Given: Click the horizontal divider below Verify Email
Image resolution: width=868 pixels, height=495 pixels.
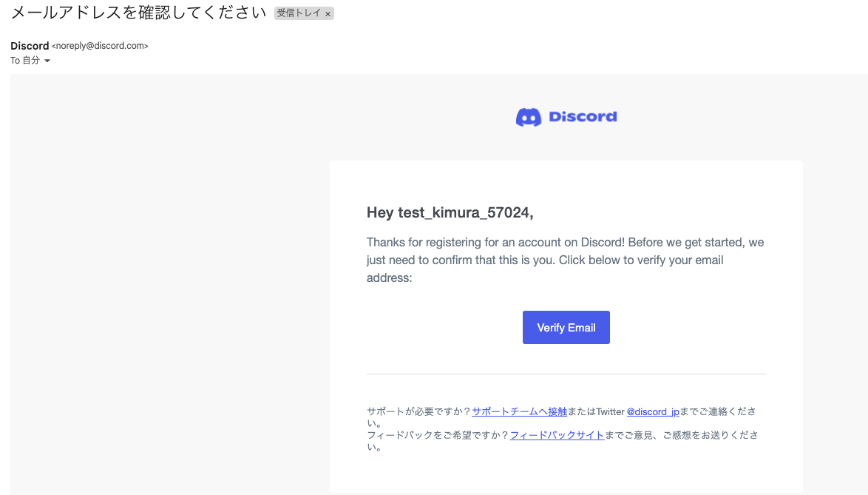Looking at the screenshot, I should point(566,374).
